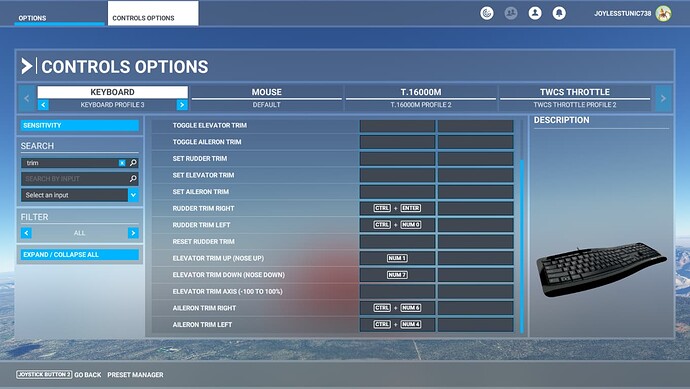Viewport: 690px width, 389px height.
Task: Advance the filter with the right arrow
Action: pyautogui.click(x=133, y=233)
